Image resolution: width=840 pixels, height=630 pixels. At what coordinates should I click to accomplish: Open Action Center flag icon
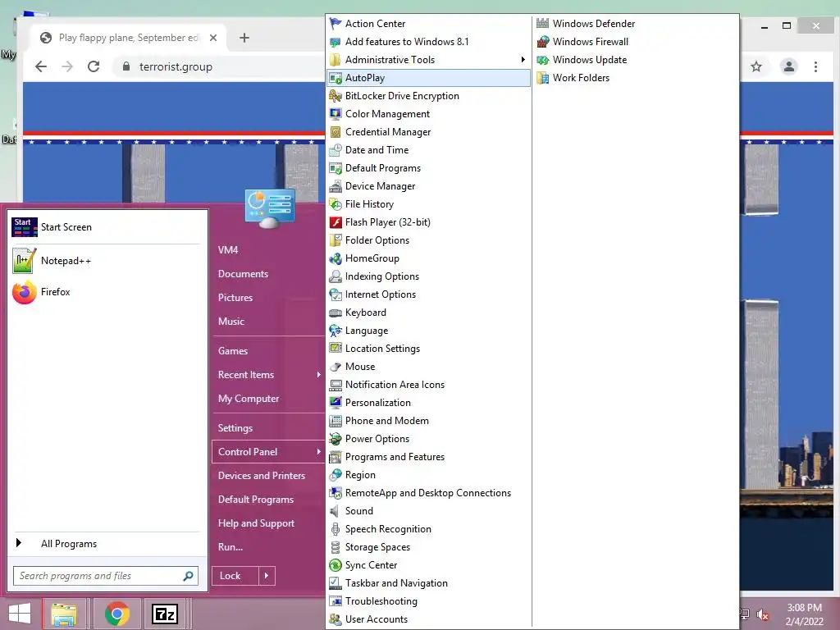click(x=336, y=24)
